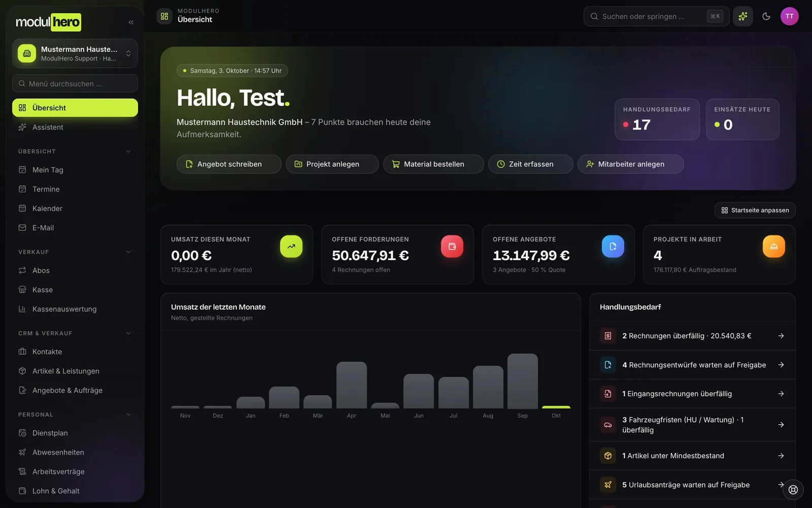This screenshot has width=812, height=508.
Task: Click the red wallet icon on Offene Forderungen
Action: [452, 246]
